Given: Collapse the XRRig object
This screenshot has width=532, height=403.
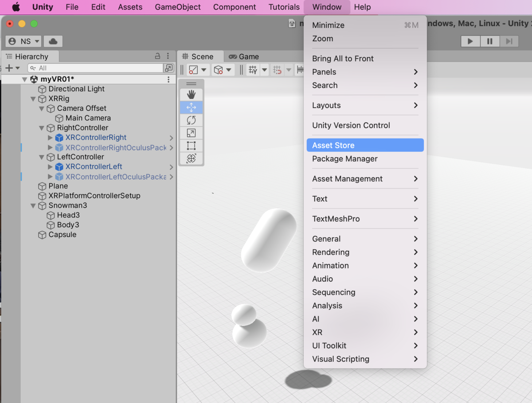Looking at the screenshot, I should pyautogui.click(x=33, y=99).
